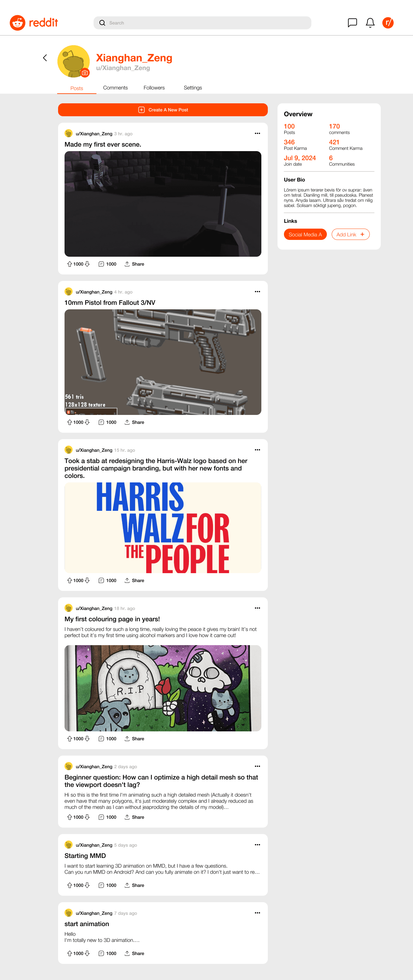The height and width of the screenshot is (980, 413).
Task: Open the Social Media A link
Action: click(x=305, y=234)
